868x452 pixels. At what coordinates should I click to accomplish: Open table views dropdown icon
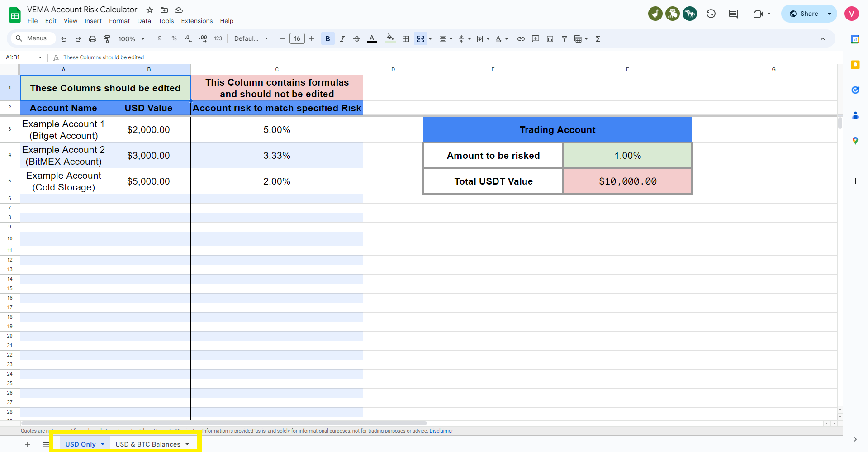581,39
